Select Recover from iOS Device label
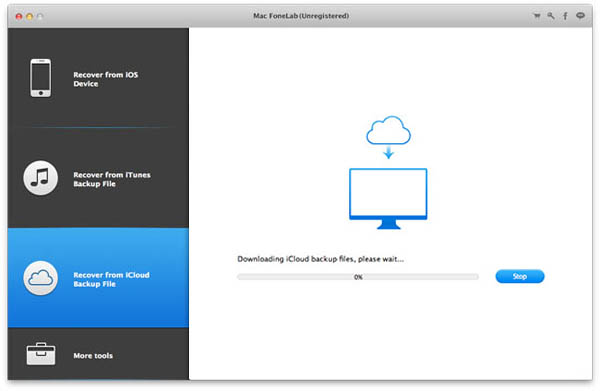Viewport: 600px width, 391px height. point(106,79)
